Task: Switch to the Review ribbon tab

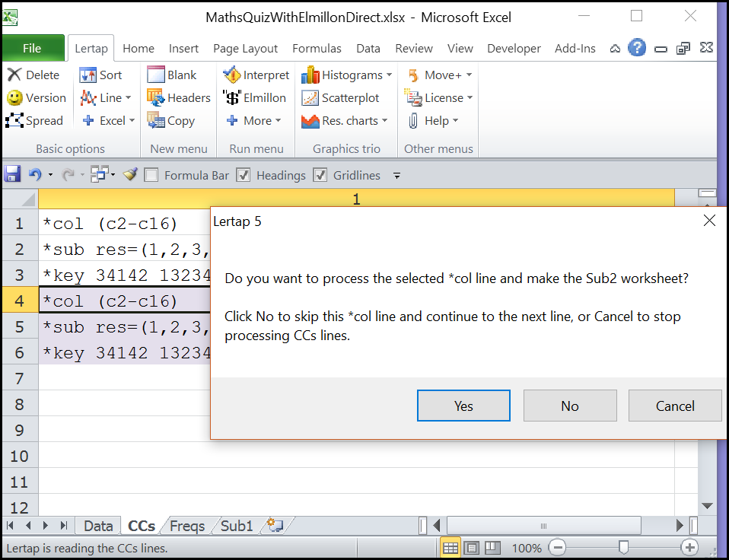Action: 414,49
